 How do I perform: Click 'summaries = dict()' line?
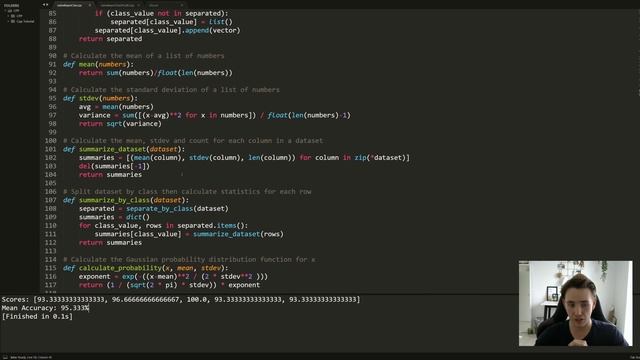click(114, 217)
